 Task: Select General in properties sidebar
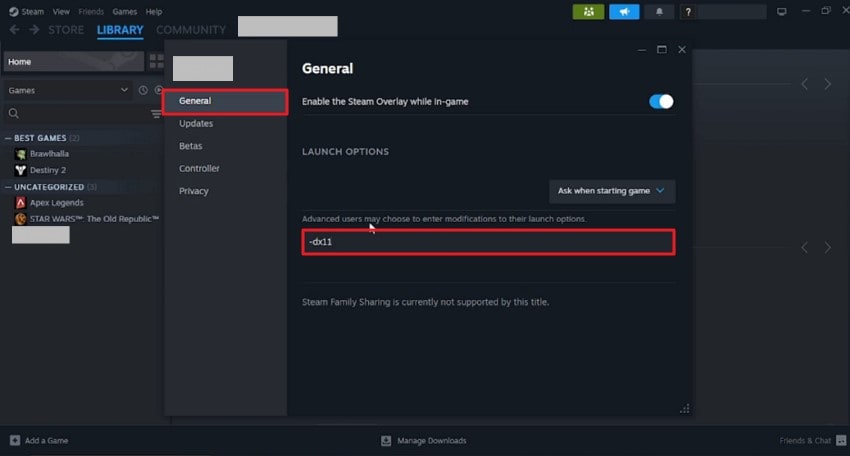(x=225, y=101)
